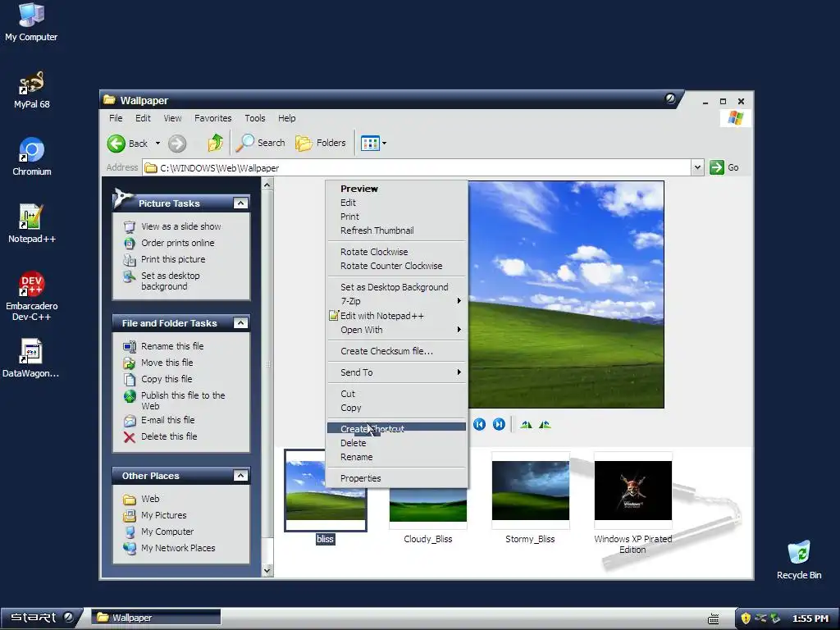Open My Computer in Other Places
Screen dimensions: 840x630
(x=167, y=532)
